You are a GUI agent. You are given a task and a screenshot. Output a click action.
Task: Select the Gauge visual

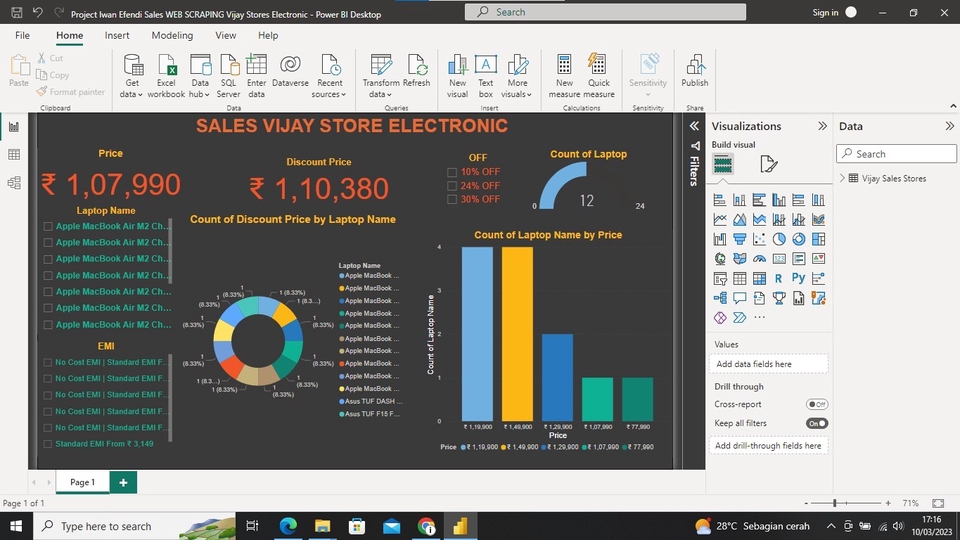tap(759, 259)
